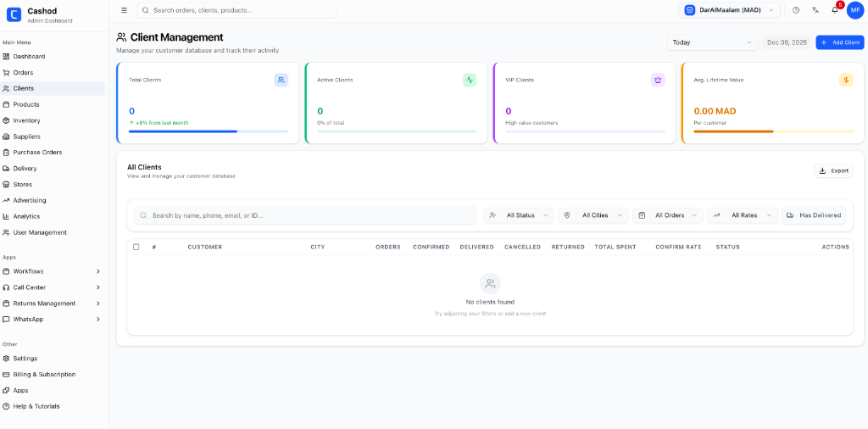Go to Billing & Subscription page
Screen dimensions: 868x429
(x=44, y=374)
